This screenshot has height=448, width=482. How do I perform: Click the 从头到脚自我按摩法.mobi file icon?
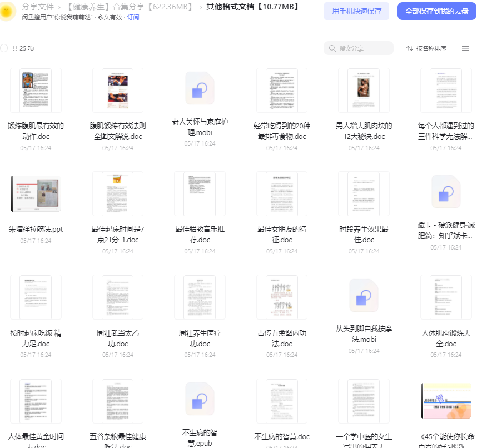(x=364, y=295)
